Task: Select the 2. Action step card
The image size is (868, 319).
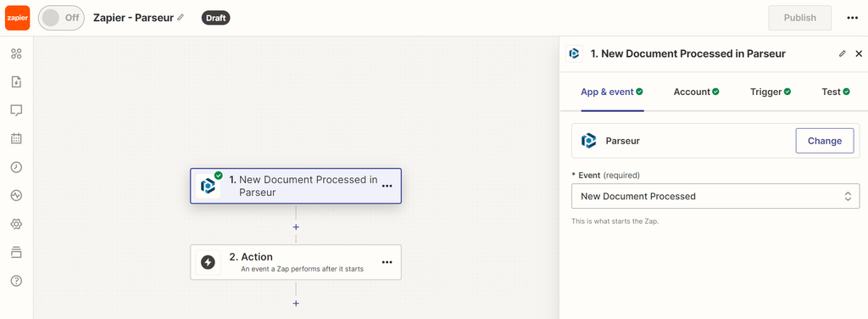Action: (x=296, y=262)
